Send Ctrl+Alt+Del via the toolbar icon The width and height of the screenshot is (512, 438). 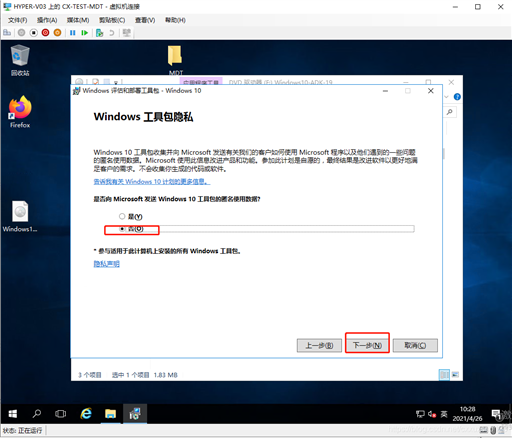pyautogui.click(x=7, y=33)
